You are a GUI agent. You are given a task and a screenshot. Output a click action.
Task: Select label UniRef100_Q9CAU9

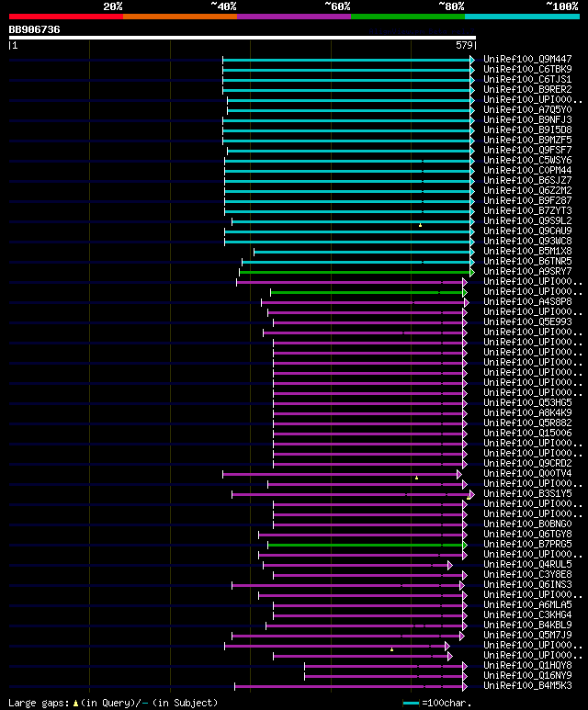click(527, 231)
